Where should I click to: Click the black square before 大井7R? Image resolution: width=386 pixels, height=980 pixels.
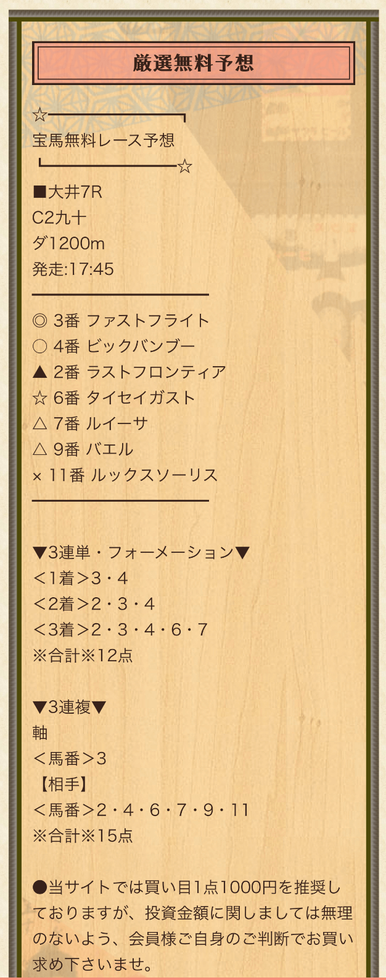point(39,192)
